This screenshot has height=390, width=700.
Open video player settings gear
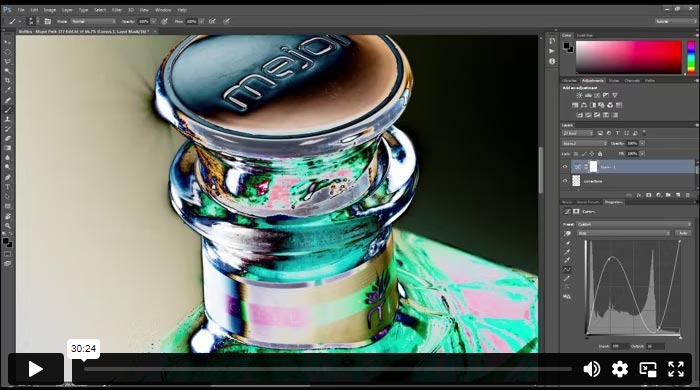[x=620, y=369]
